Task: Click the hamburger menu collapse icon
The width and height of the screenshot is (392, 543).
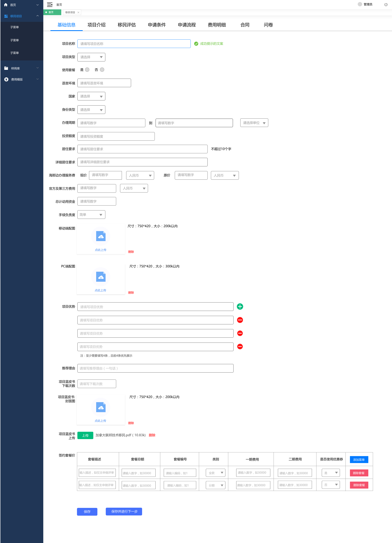Action: 50,4
